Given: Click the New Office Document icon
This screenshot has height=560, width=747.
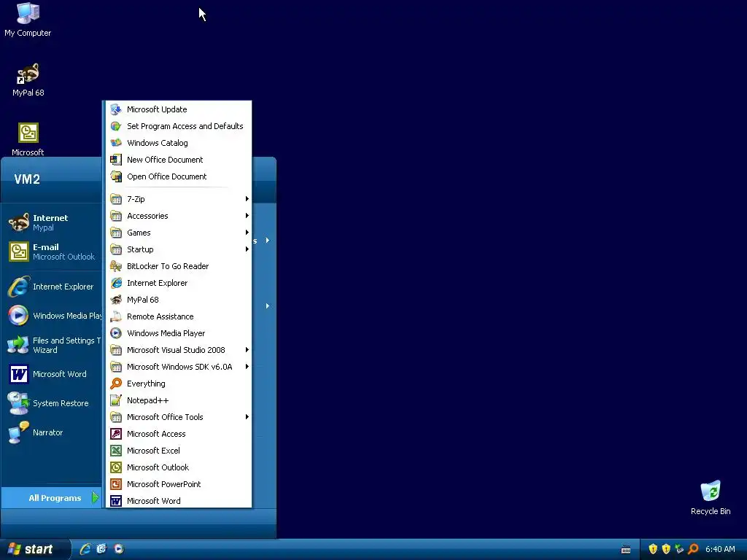Looking at the screenshot, I should pyautogui.click(x=116, y=160).
